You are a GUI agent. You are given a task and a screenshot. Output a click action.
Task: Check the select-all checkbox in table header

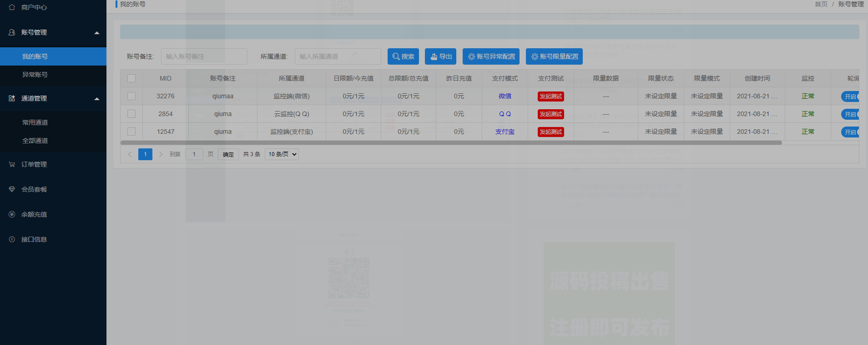[131, 78]
